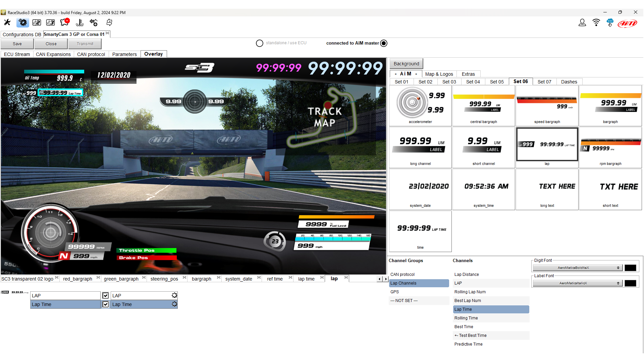Click the track map icon with red badge
644x362 pixels.
point(64,22)
